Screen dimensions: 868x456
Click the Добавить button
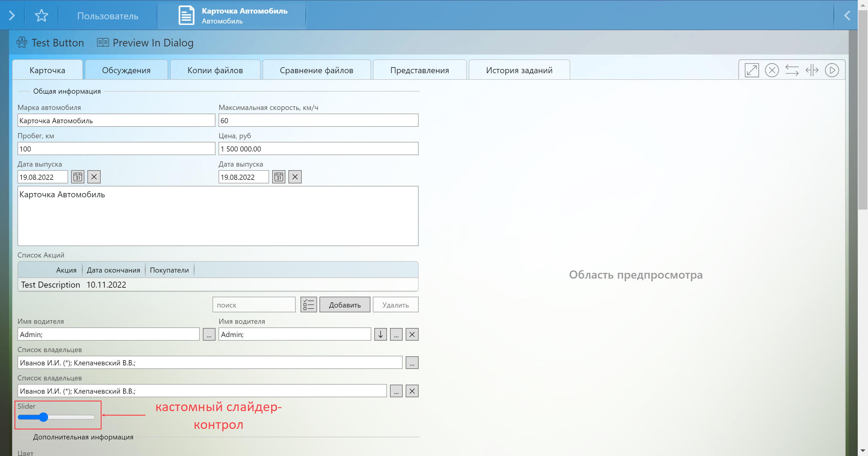[x=344, y=305]
